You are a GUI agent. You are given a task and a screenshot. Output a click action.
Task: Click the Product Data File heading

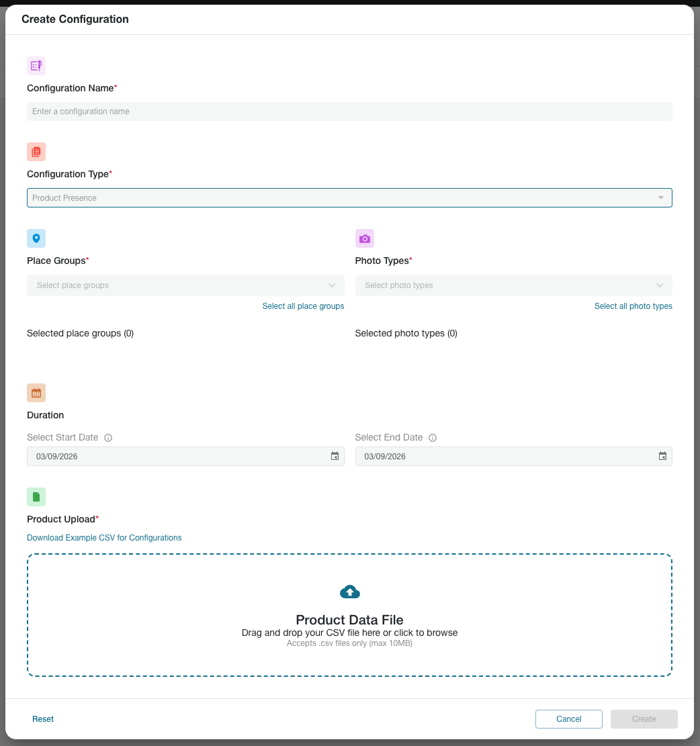(x=349, y=620)
